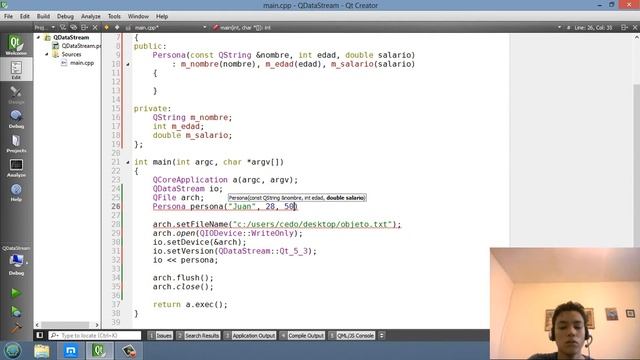Click 'return a.exec();' on line 37
The width and height of the screenshot is (640, 360).
190,304
